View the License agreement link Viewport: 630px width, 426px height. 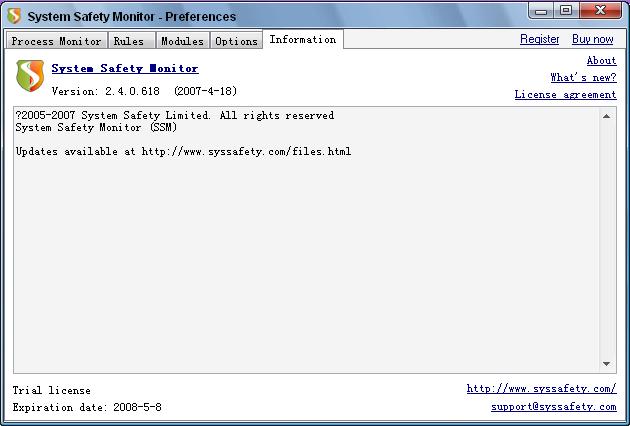coord(565,94)
